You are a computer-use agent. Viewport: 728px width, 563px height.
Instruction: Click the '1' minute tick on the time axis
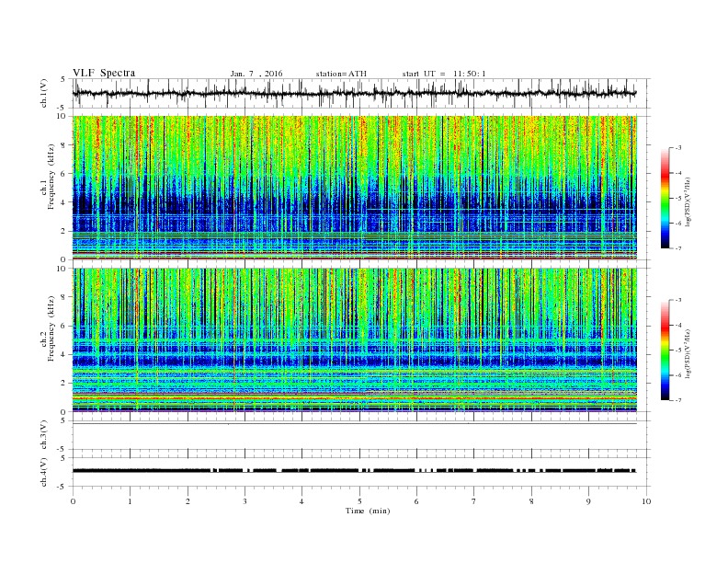coord(130,501)
